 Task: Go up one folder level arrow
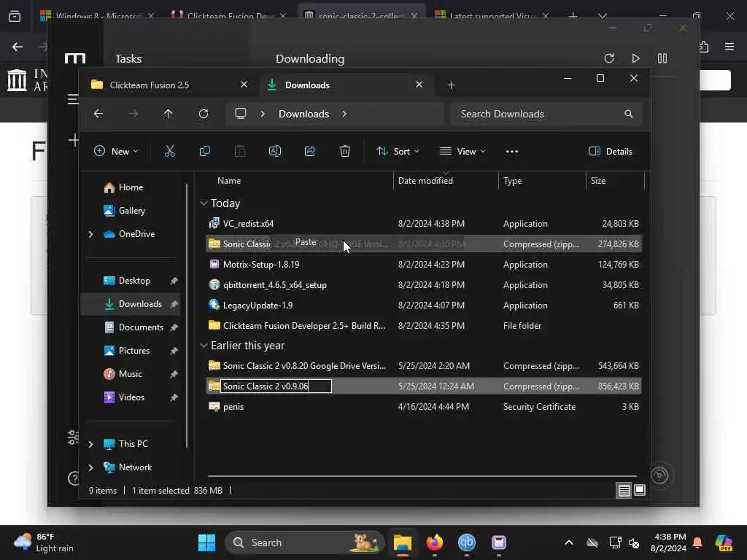pos(169,114)
